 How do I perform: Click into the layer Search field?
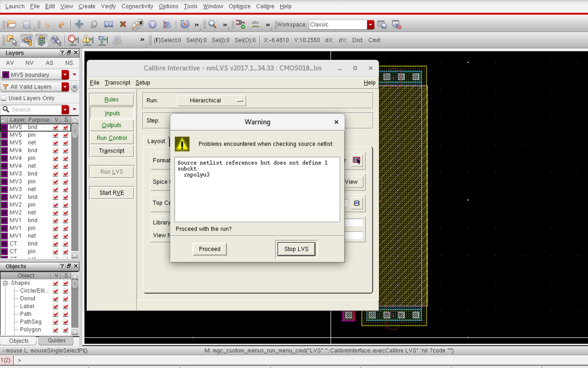(x=36, y=109)
